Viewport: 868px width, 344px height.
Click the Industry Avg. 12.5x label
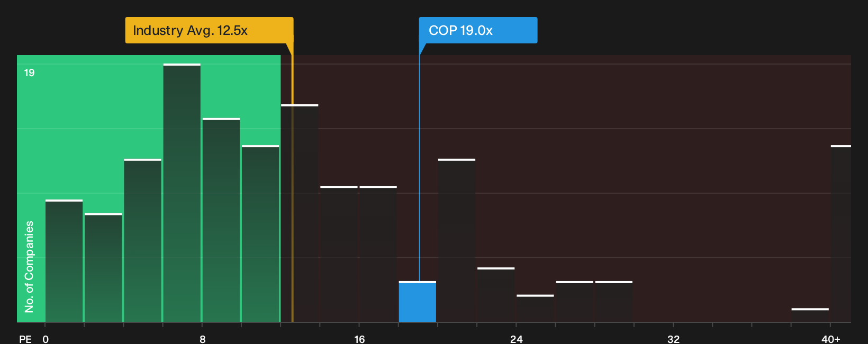tap(209, 30)
